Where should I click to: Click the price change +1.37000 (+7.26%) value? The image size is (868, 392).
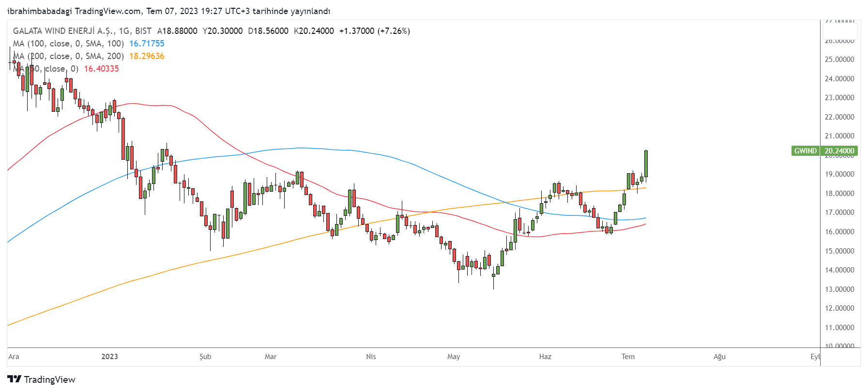pos(375,31)
